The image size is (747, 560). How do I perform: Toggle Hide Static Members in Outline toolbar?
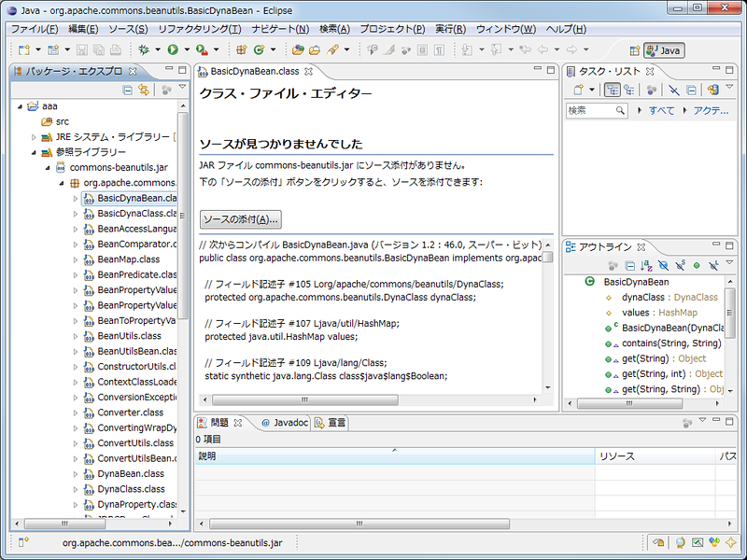[x=680, y=265]
